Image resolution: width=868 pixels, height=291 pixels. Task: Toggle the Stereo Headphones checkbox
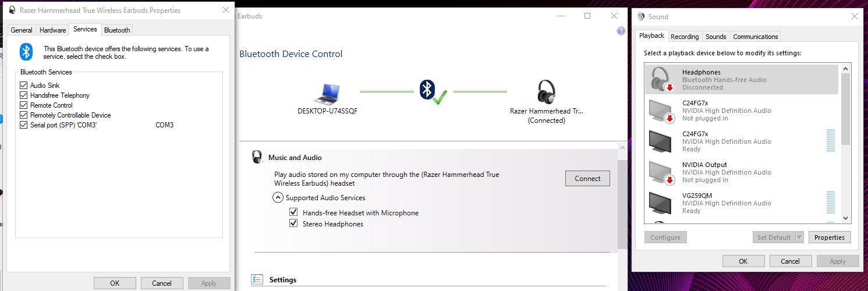pyautogui.click(x=293, y=223)
